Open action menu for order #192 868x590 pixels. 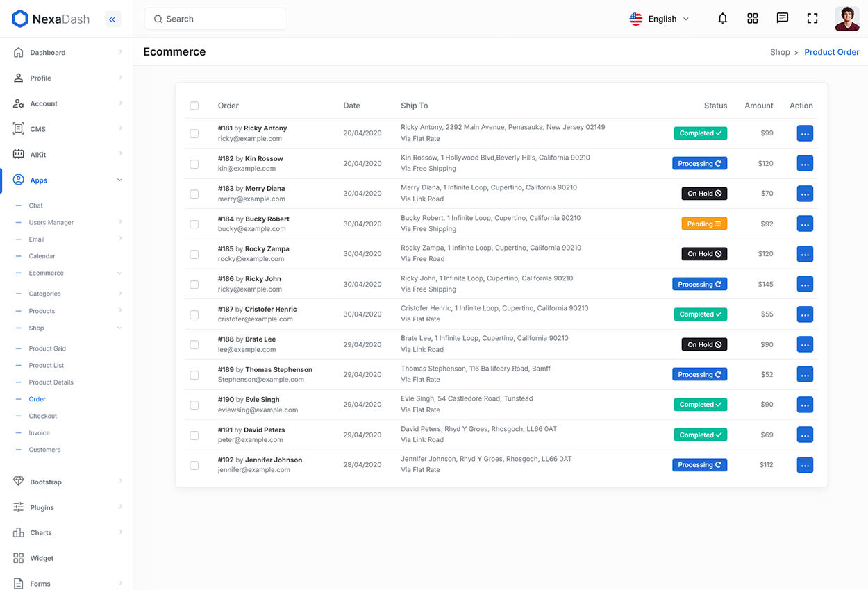(805, 465)
